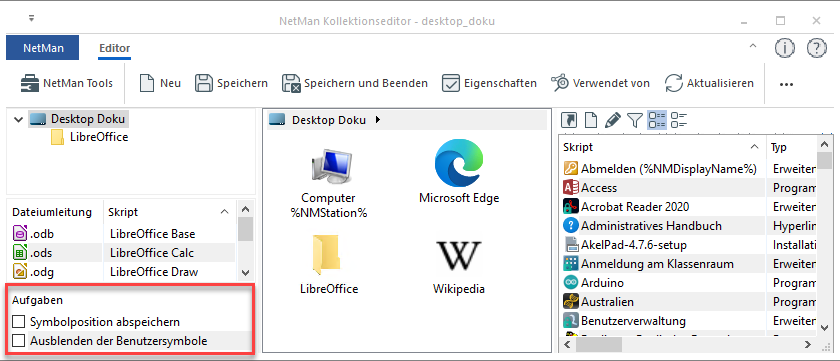Select Administratives Handbuch script
This screenshot has width=840, height=361.
coord(688,225)
